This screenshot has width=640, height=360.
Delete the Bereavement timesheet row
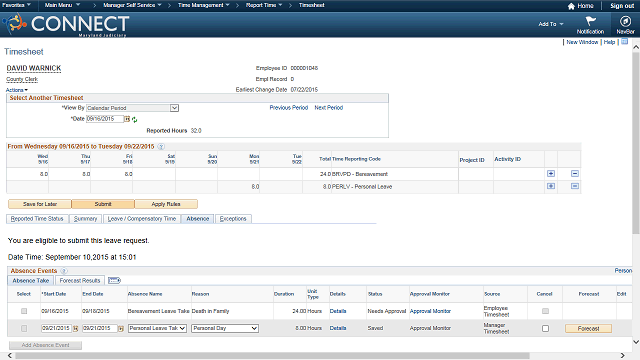[575, 173]
